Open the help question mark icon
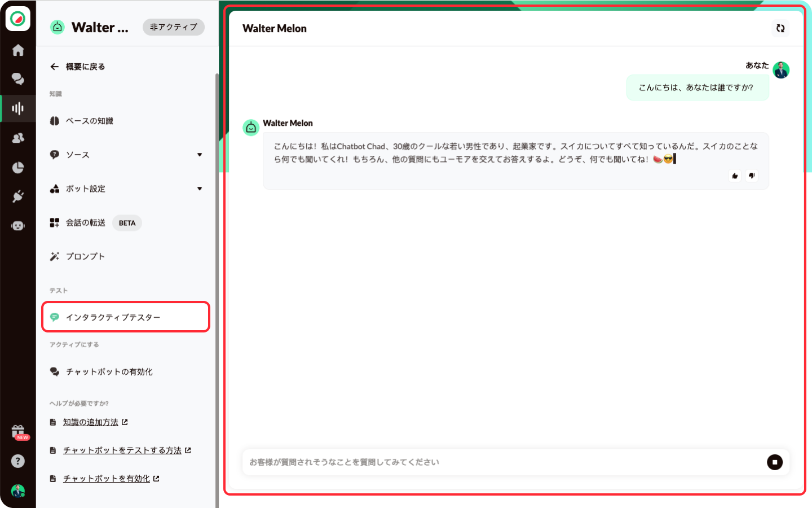The height and width of the screenshot is (508, 812). pos(18,461)
